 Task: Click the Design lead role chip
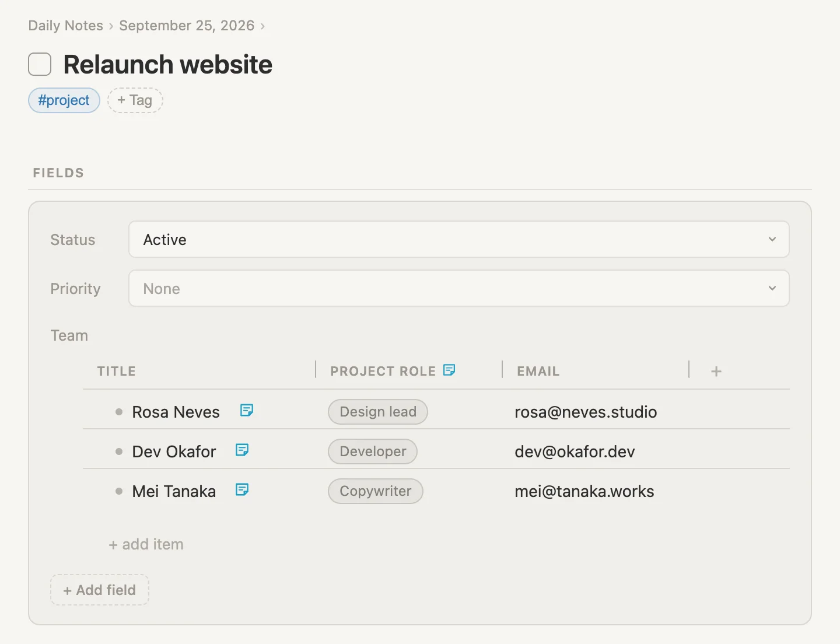pos(378,412)
